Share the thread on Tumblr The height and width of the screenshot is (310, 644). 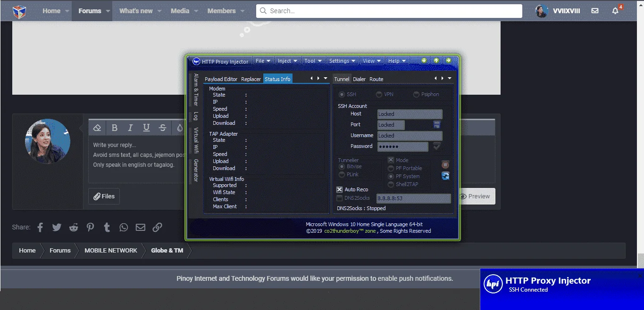pyautogui.click(x=107, y=227)
